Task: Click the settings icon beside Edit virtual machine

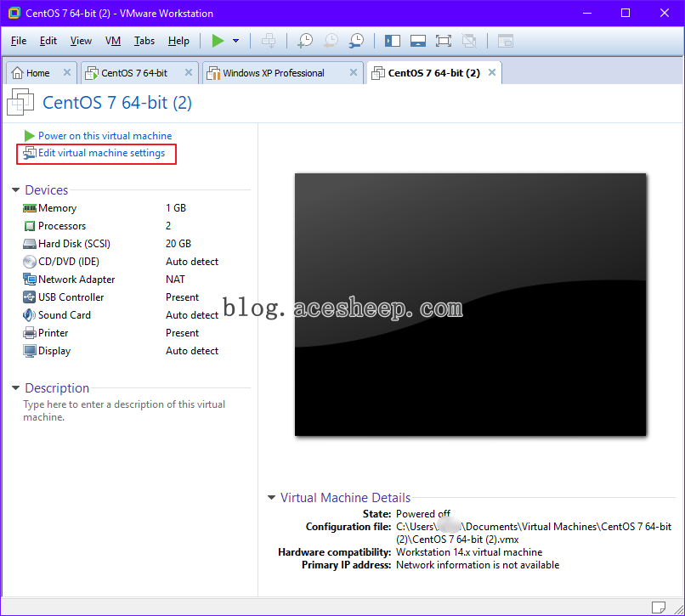Action: click(x=29, y=153)
